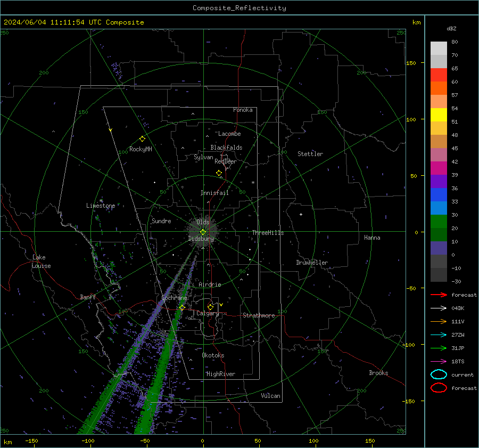Click the Cochrane city label
Screen dimensions: 479x448
(174, 298)
